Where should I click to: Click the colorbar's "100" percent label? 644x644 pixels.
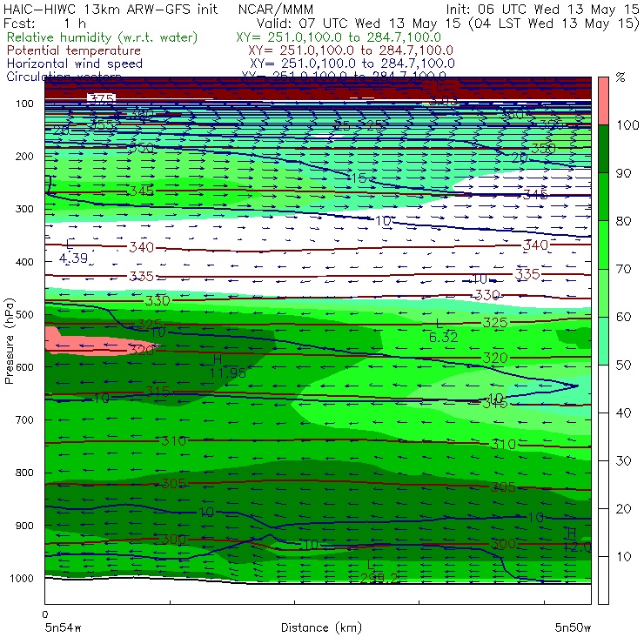(x=627, y=124)
